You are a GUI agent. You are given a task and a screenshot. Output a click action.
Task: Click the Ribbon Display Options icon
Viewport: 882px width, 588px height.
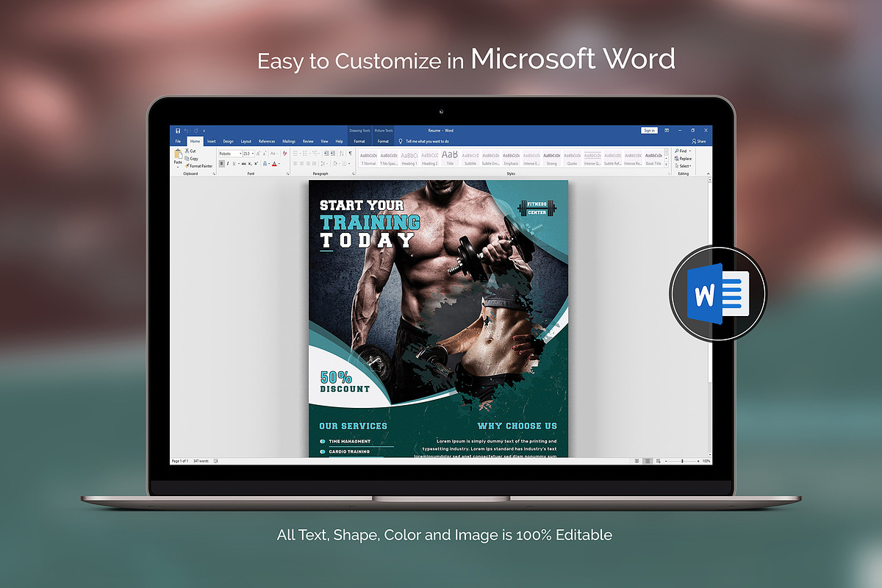pyautogui.click(x=666, y=131)
